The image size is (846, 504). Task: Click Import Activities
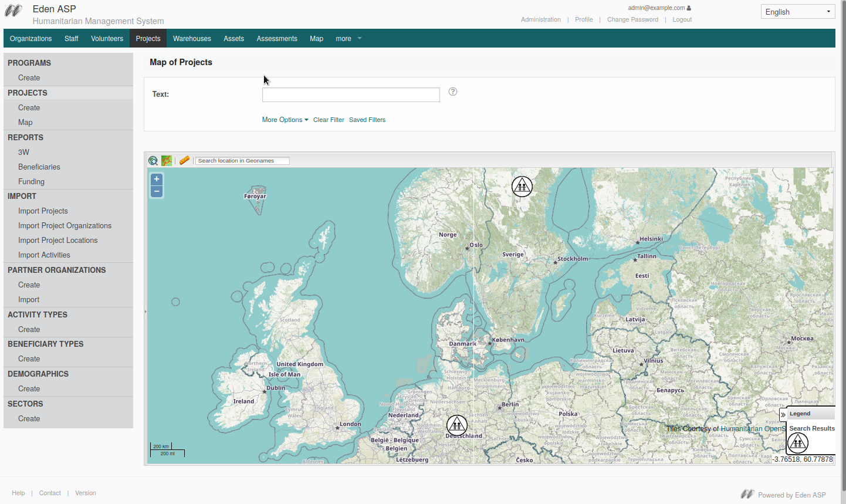click(44, 255)
